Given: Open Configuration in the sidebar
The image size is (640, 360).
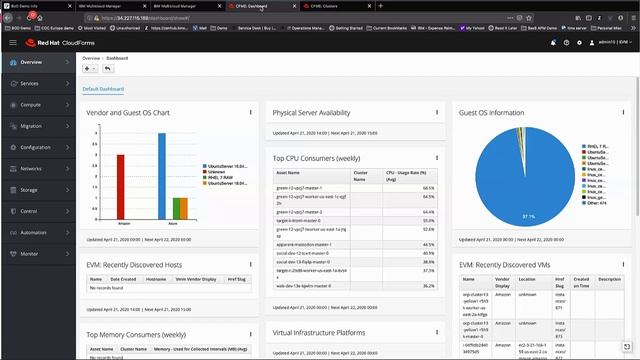Looking at the screenshot, I should coord(39,147).
